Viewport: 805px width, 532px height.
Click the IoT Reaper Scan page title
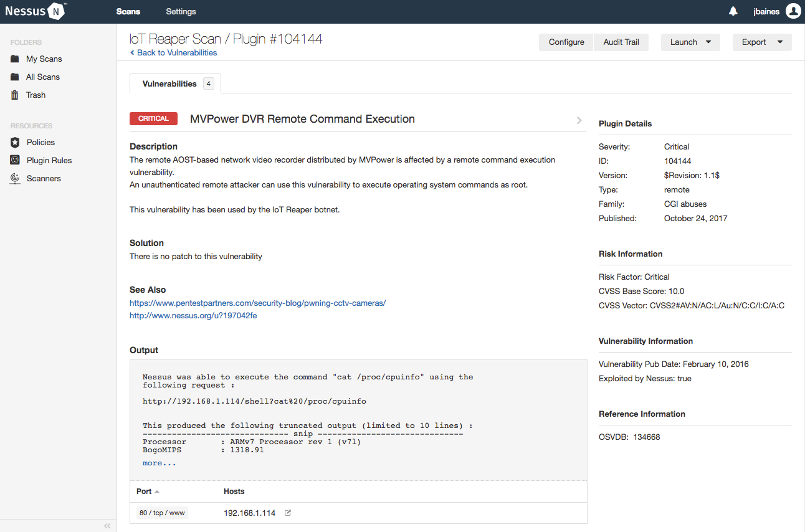(x=226, y=39)
